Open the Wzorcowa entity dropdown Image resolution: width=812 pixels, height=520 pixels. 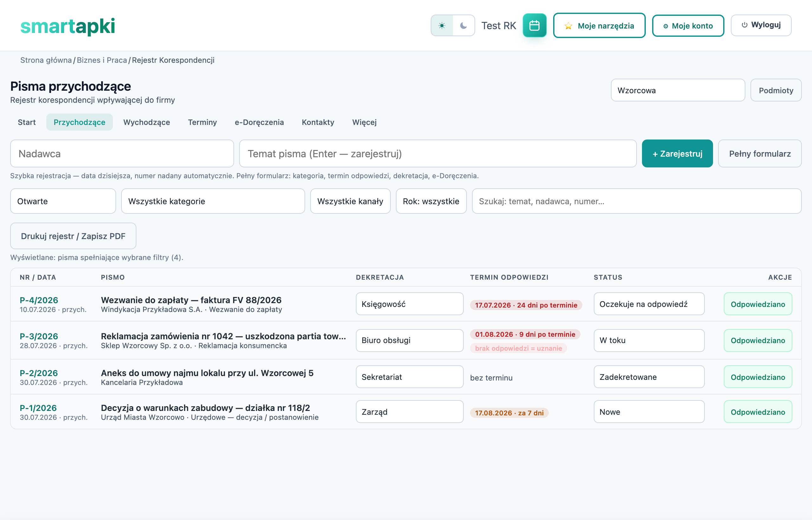[x=678, y=90]
